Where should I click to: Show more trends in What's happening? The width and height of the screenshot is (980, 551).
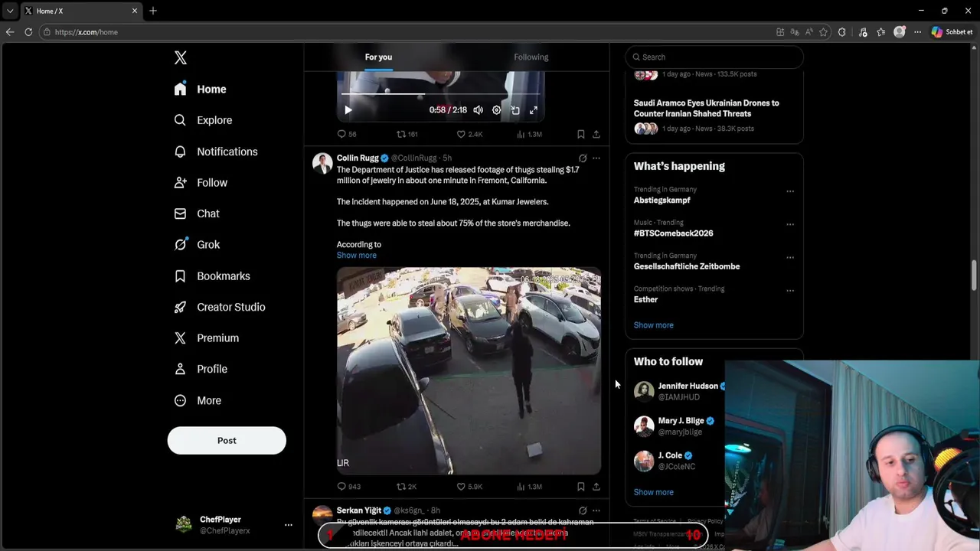coord(654,325)
